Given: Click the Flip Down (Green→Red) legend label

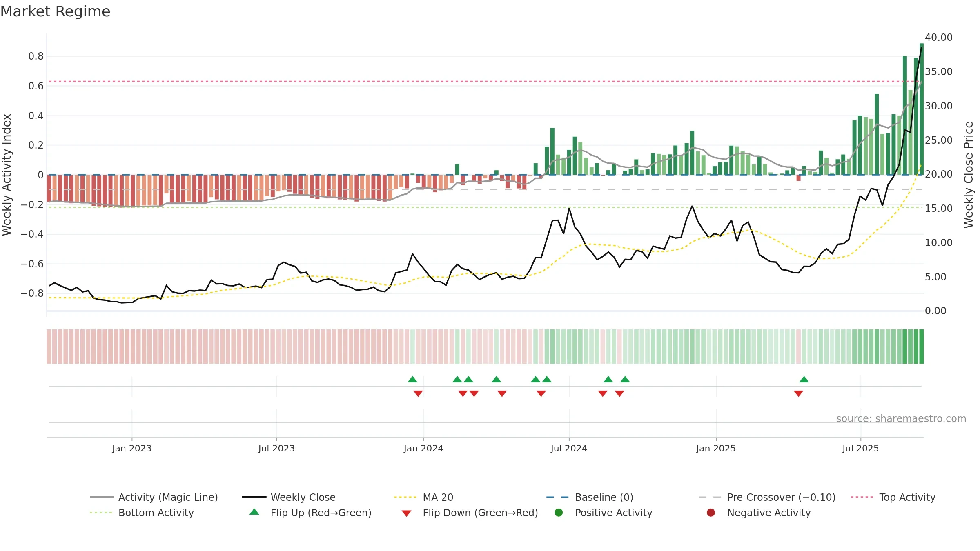Looking at the screenshot, I should [x=480, y=513].
